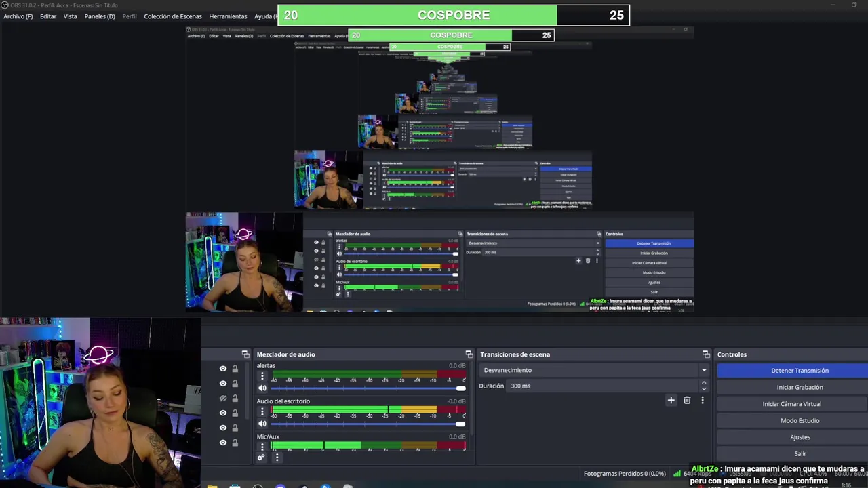Viewport: 868px width, 488px height.
Task: Delete the transition using the trash icon
Action: (687, 401)
